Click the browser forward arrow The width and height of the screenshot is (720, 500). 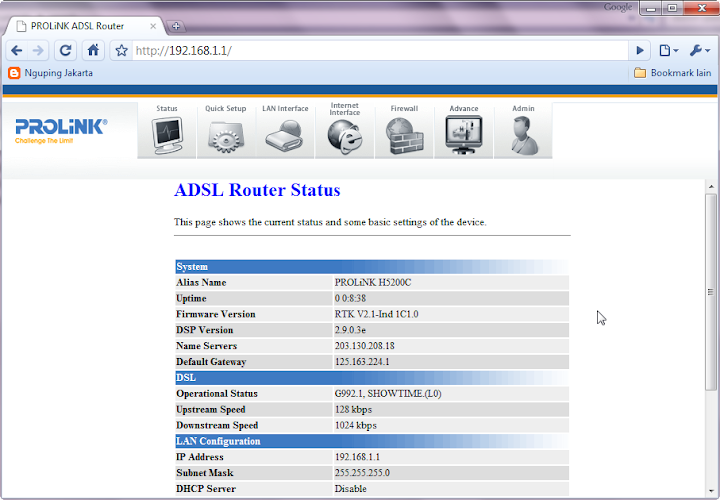pyautogui.click(x=38, y=51)
